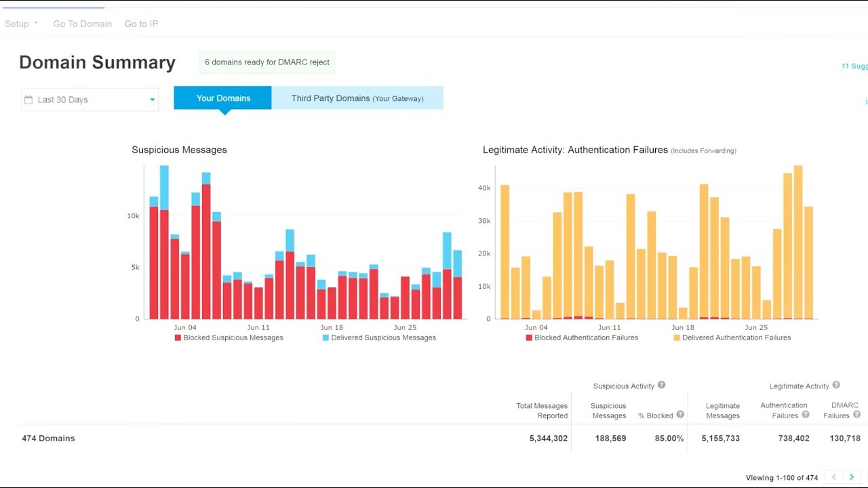
Task: Click the calendar icon beside Last 30 Days
Action: 29,100
